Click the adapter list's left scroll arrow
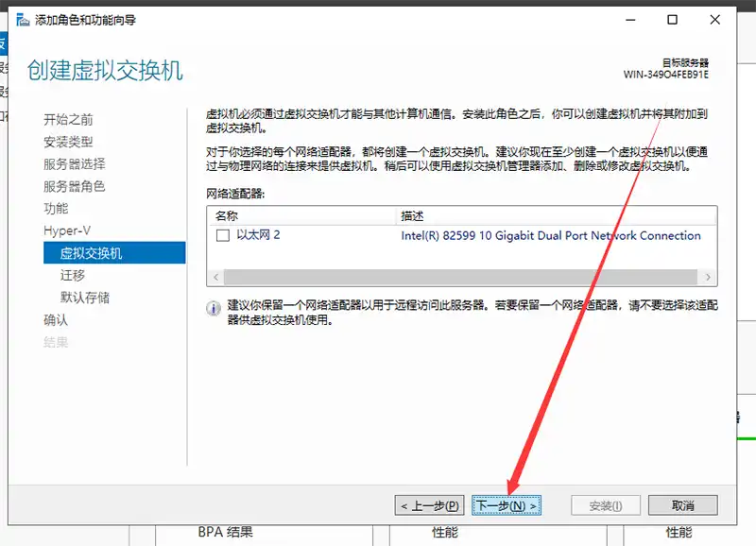This screenshot has width=756, height=546. [x=215, y=277]
